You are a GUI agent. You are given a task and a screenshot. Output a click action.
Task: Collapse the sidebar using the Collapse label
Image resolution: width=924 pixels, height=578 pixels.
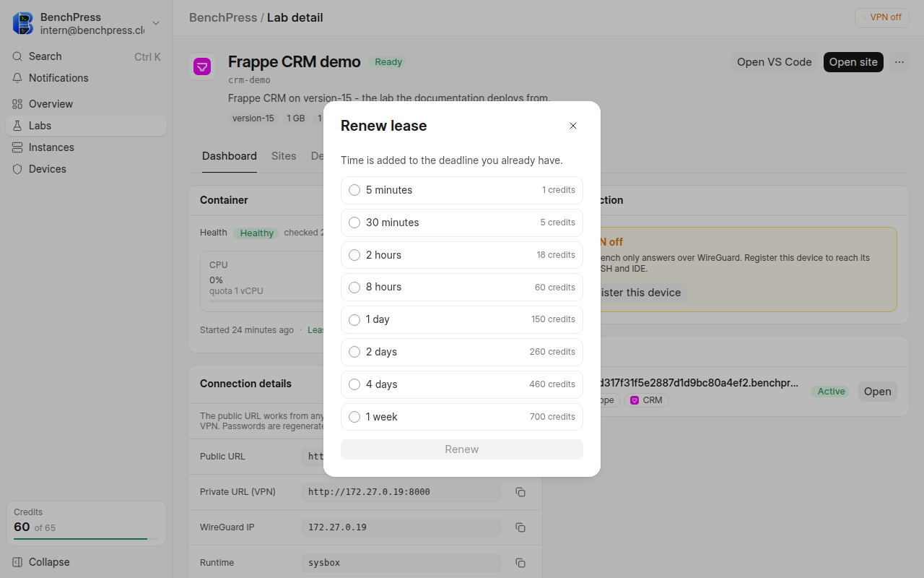(x=49, y=562)
